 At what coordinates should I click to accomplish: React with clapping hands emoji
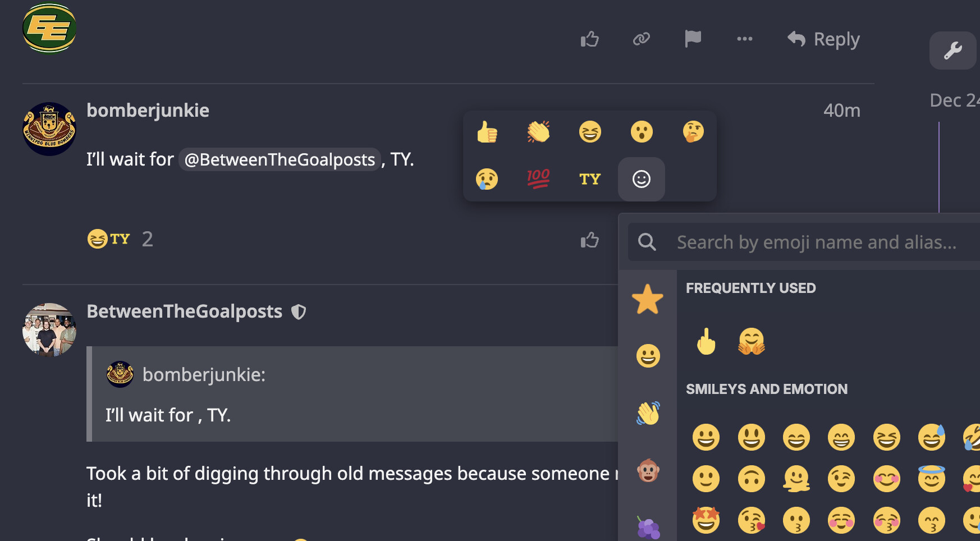tap(538, 132)
